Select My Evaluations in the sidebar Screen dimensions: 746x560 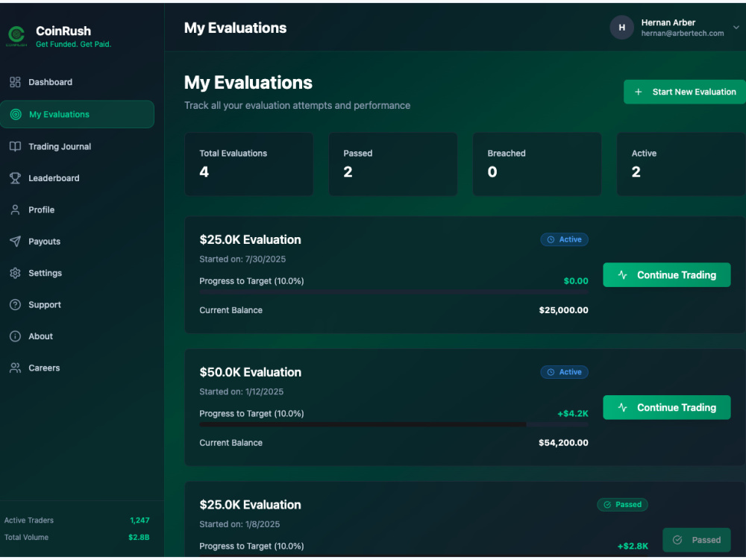coord(77,114)
